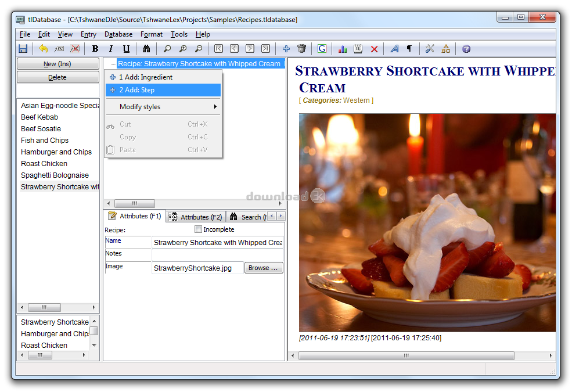
Task: Expand the Modify styles submenu
Action: click(163, 107)
